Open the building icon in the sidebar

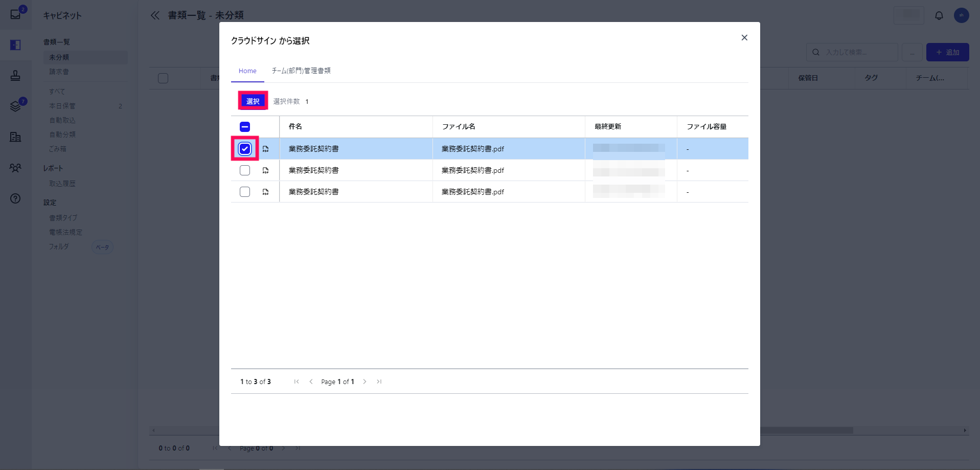click(x=15, y=137)
